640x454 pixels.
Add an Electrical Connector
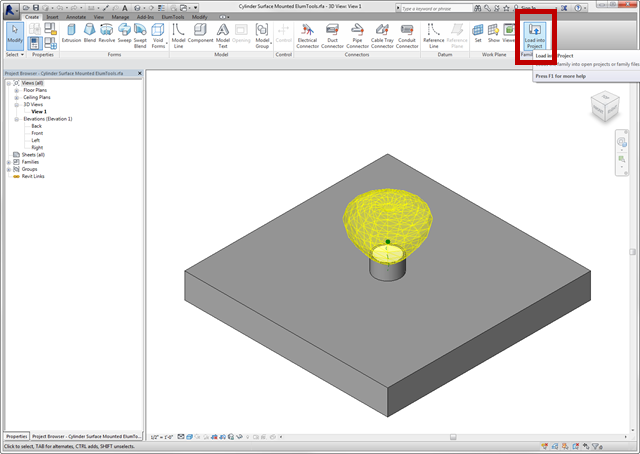click(x=307, y=36)
